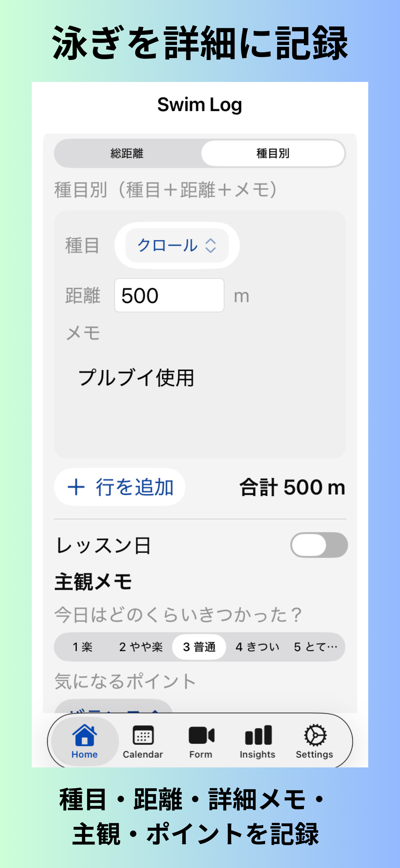This screenshot has width=400, height=868.
Task: Select difficulty level 5 とて…
Action: click(x=315, y=647)
